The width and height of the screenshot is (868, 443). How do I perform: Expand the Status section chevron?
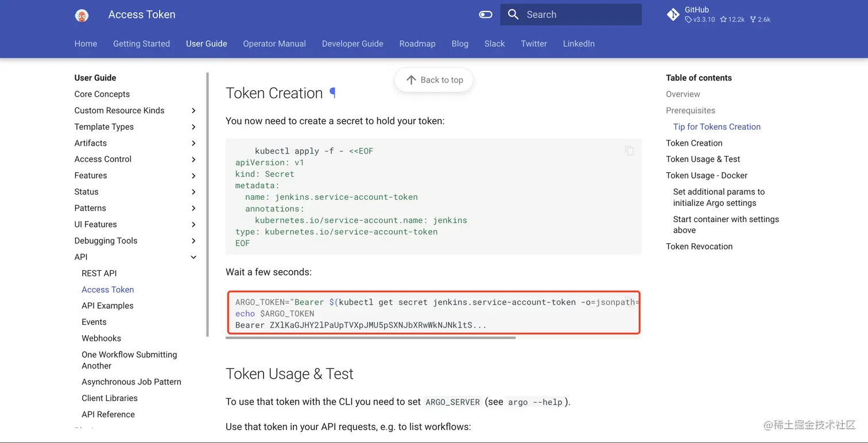click(193, 192)
